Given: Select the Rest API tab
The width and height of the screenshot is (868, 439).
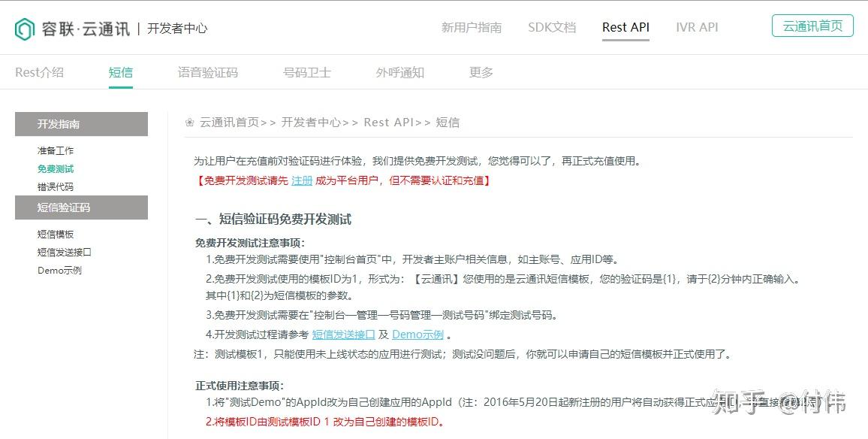Looking at the screenshot, I should point(625,28).
